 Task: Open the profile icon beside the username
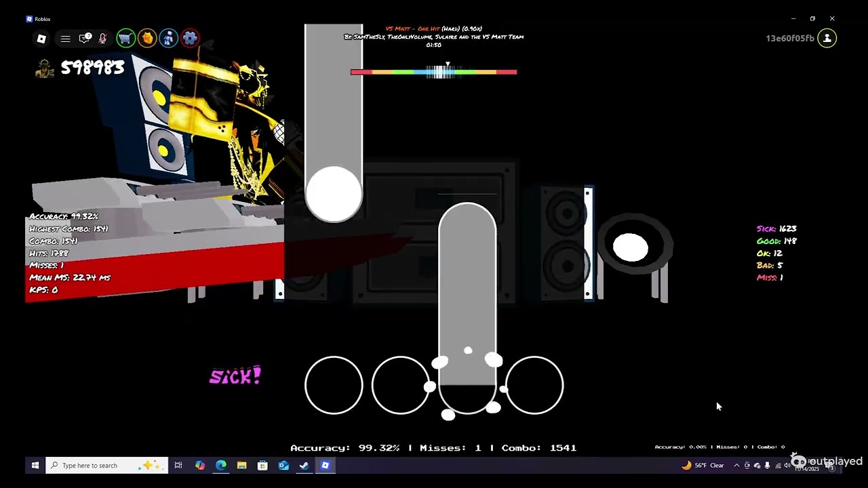[827, 39]
